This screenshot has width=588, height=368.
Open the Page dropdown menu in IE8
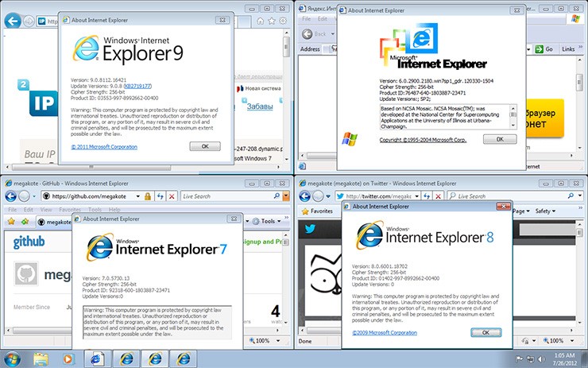point(521,211)
